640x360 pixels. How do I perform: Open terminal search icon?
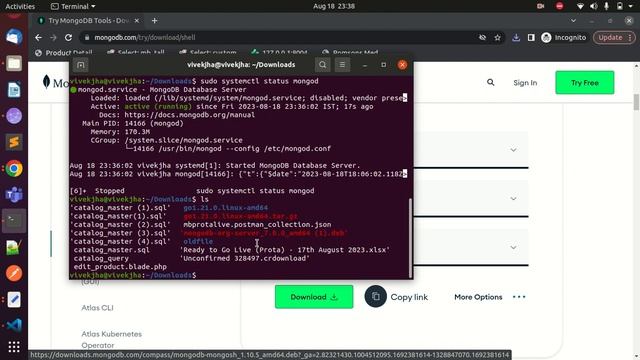[322, 64]
